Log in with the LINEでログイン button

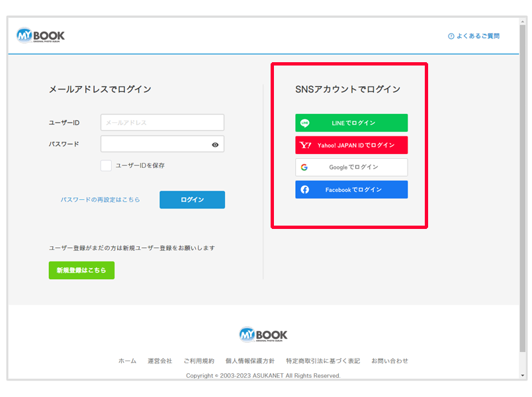pyautogui.click(x=351, y=123)
